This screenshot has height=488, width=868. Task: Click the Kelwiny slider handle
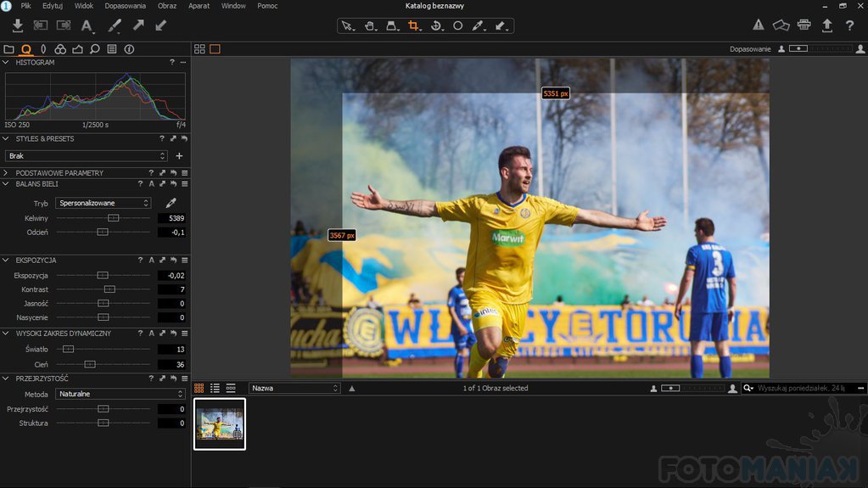[x=113, y=218]
